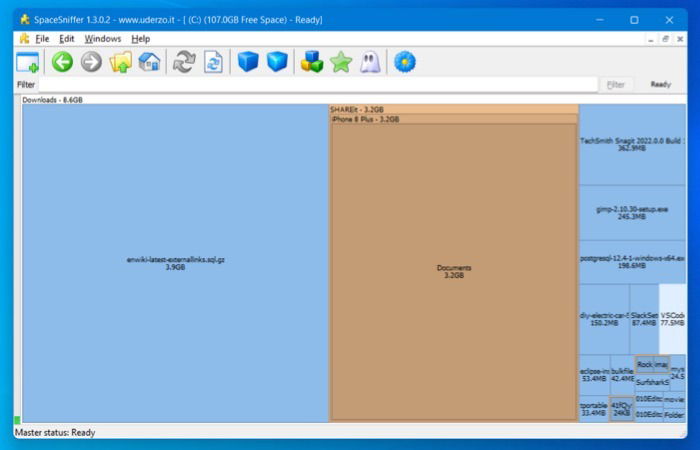This screenshot has height=450, width=700.
Task: Click the second blue cube icon
Action: click(x=277, y=62)
